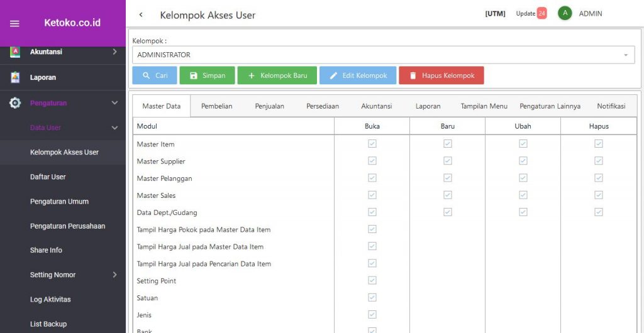Click the Edit Kelompok button

(x=358, y=75)
